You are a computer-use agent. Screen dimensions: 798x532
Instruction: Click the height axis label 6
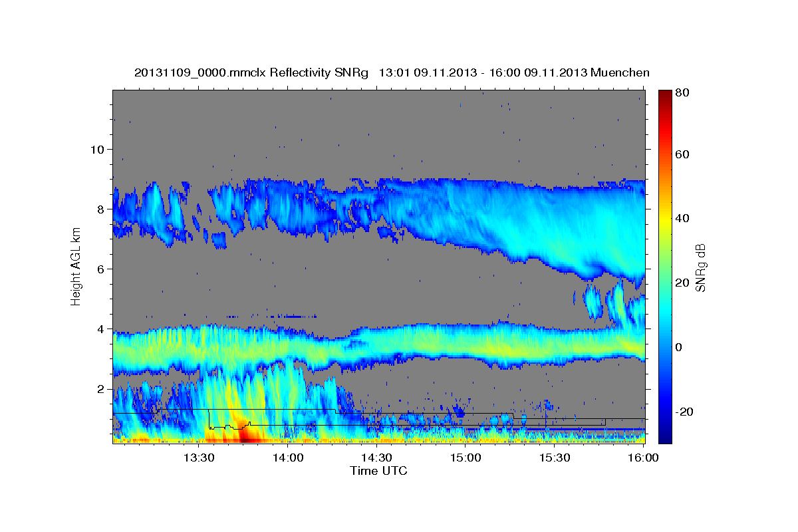point(99,269)
